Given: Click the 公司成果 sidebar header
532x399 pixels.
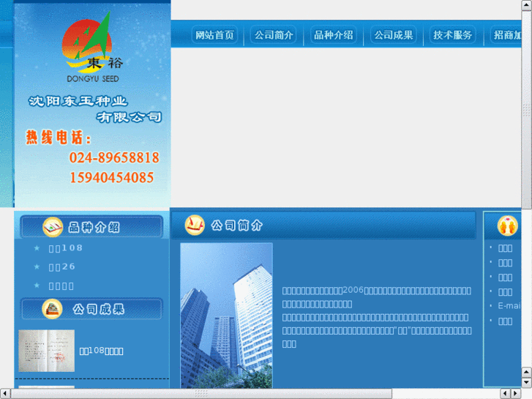Looking at the screenshot, I should pyautogui.click(x=92, y=309).
